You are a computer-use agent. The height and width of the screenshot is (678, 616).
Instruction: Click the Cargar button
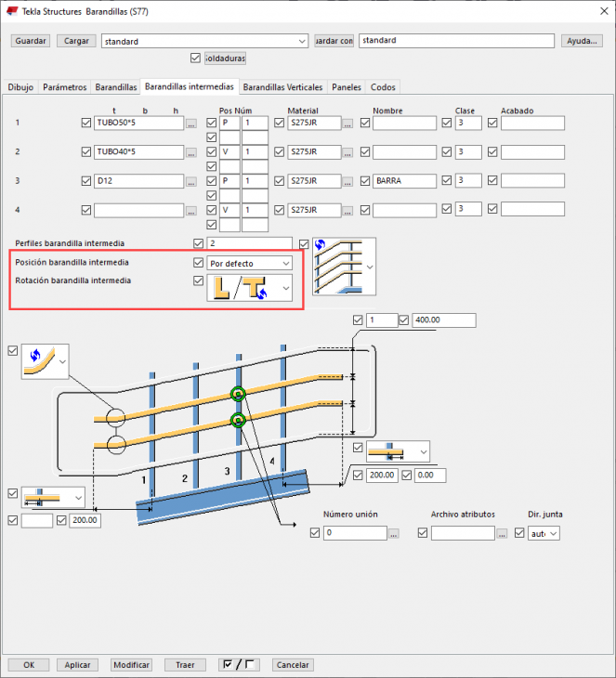76,41
